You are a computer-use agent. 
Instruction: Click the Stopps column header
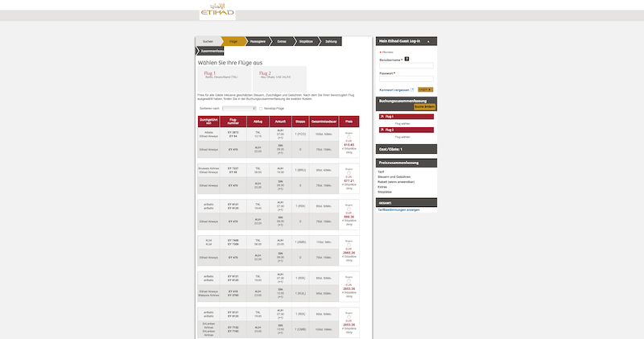click(300, 122)
